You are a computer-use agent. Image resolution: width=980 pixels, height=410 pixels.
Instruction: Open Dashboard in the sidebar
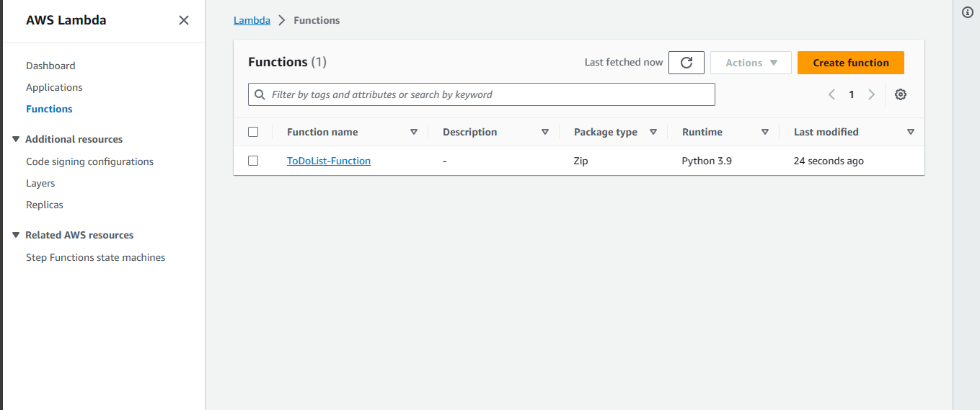pyautogui.click(x=50, y=66)
